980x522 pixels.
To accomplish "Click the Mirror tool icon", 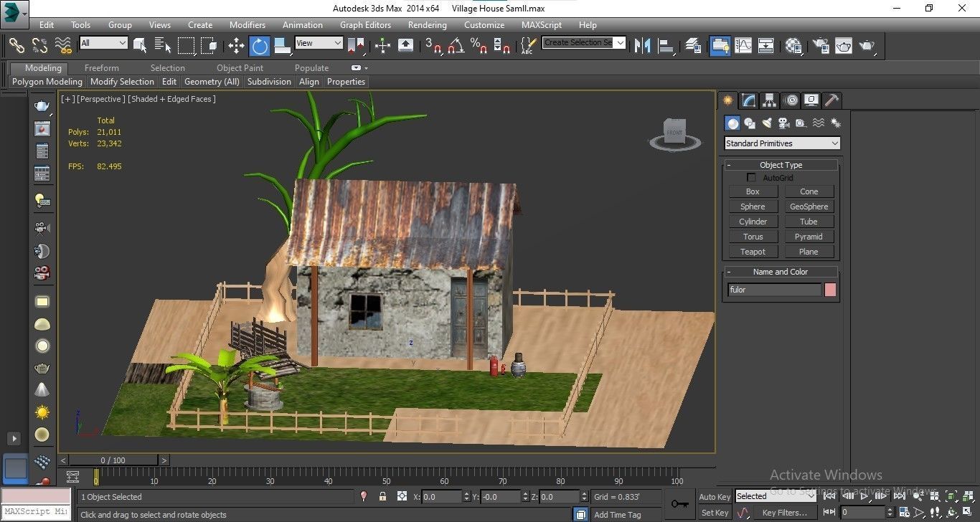I will pyautogui.click(x=643, y=46).
